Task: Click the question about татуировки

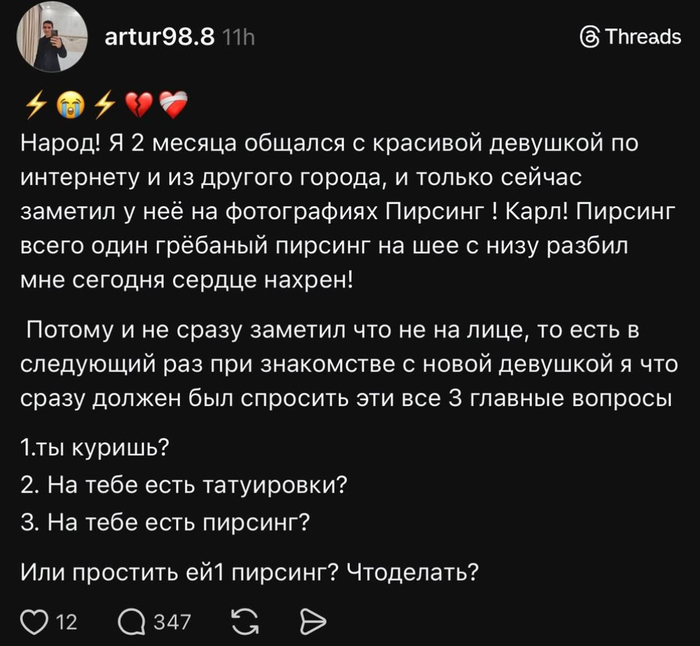Action: (184, 485)
